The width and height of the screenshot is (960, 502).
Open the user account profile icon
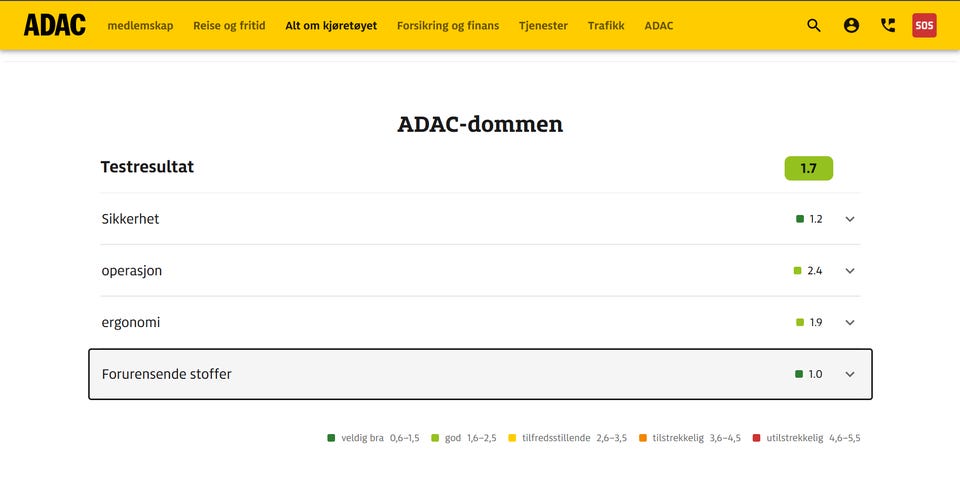pos(851,25)
